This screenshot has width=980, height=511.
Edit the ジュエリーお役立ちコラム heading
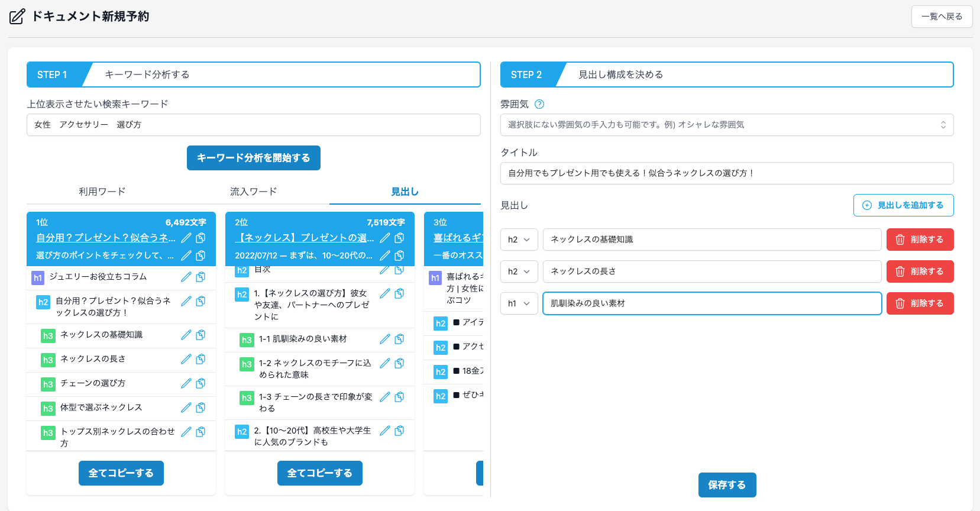[186, 277]
